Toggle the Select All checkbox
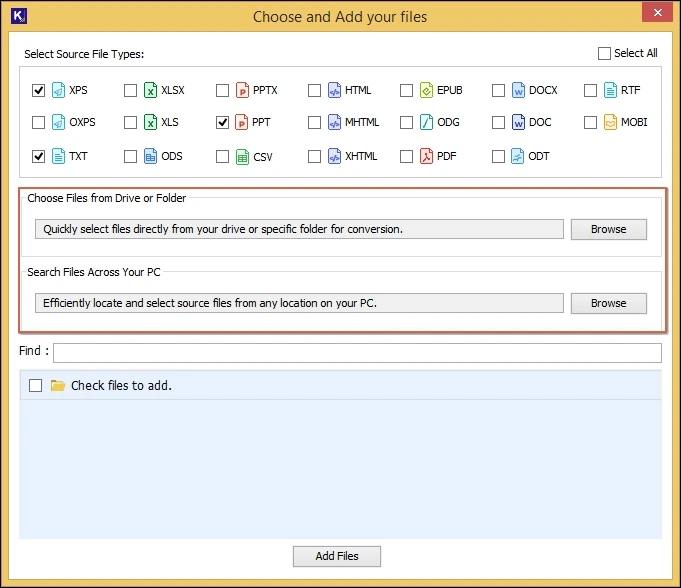681x588 pixels. pyautogui.click(x=605, y=53)
